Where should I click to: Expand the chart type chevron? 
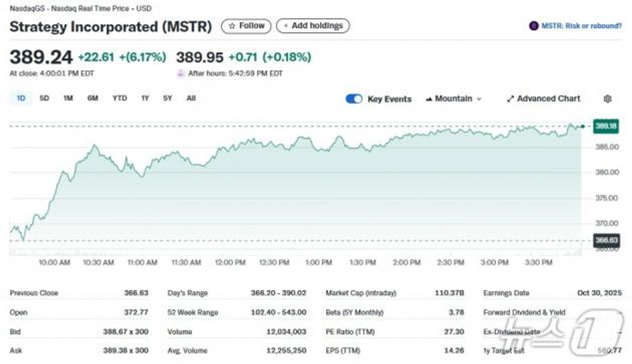click(479, 99)
